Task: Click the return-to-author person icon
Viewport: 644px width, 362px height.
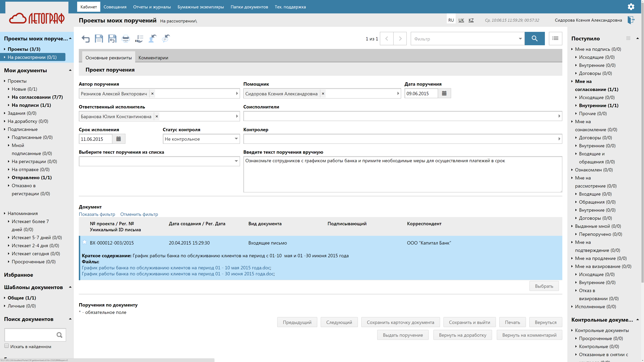Action: [x=152, y=39]
